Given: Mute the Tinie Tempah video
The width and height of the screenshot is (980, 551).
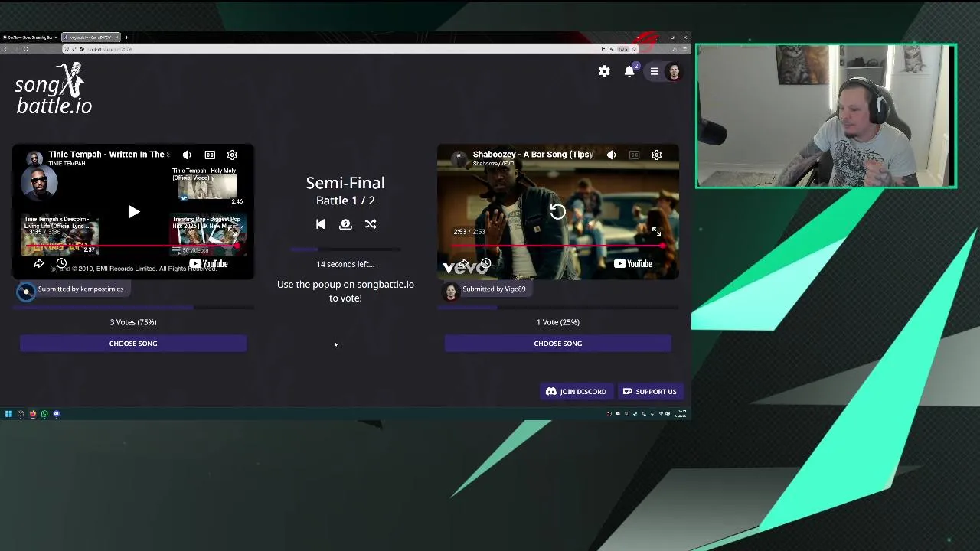Looking at the screenshot, I should point(187,155).
